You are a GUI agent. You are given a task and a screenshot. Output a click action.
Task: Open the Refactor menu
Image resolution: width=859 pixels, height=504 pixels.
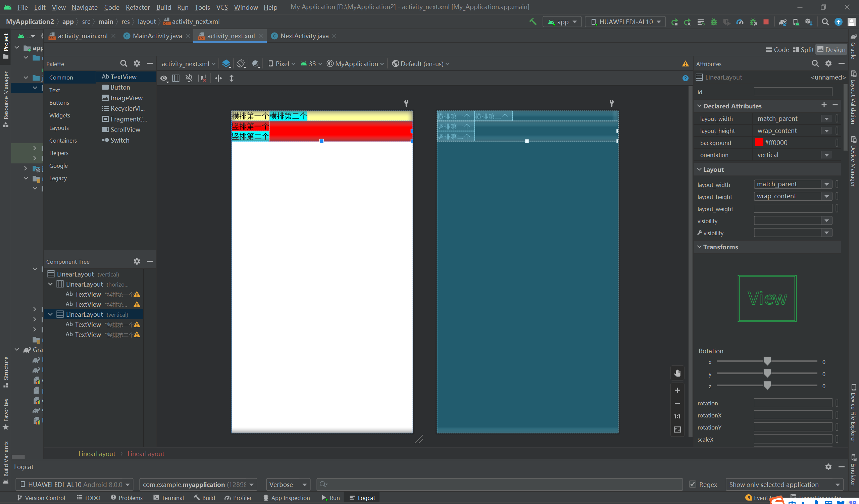click(137, 7)
